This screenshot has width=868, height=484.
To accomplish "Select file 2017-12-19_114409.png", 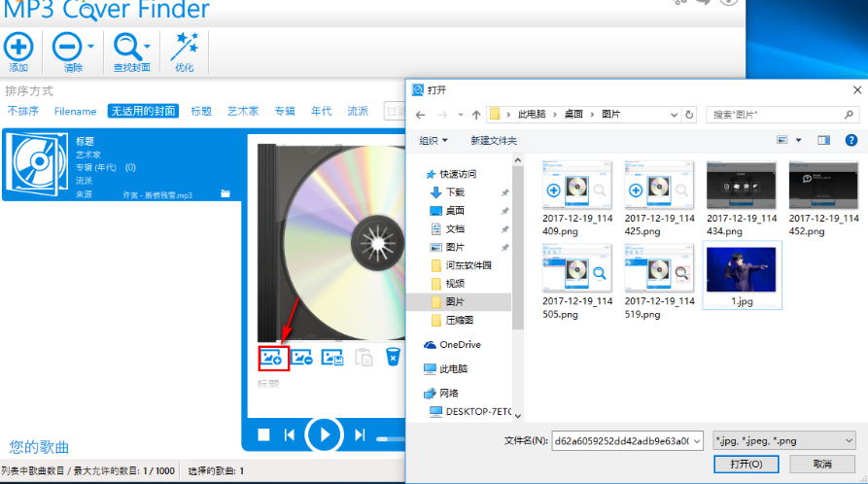I will tap(577, 199).
